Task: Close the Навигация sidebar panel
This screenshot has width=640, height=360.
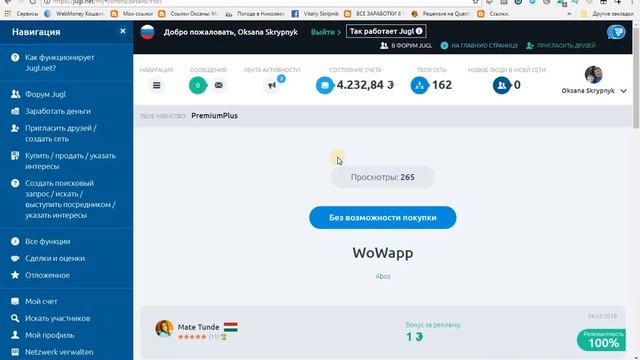Action: [x=122, y=31]
